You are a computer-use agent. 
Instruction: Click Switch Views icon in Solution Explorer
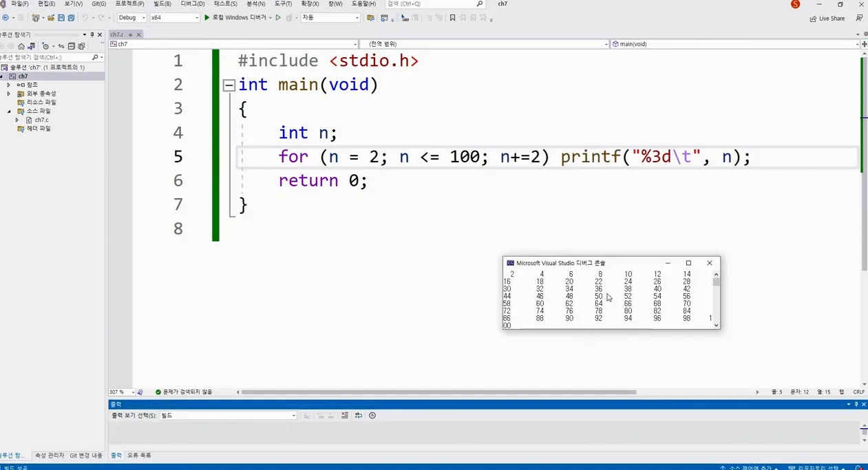coord(31,46)
